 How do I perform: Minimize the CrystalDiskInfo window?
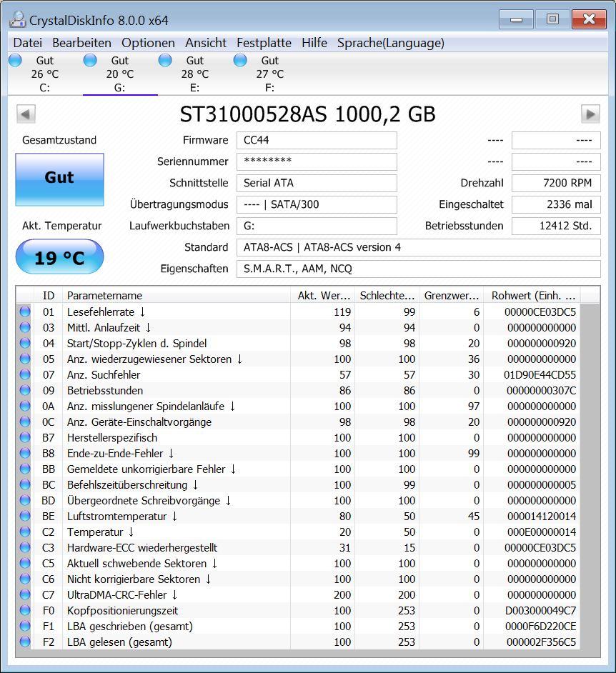tap(517, 19)
